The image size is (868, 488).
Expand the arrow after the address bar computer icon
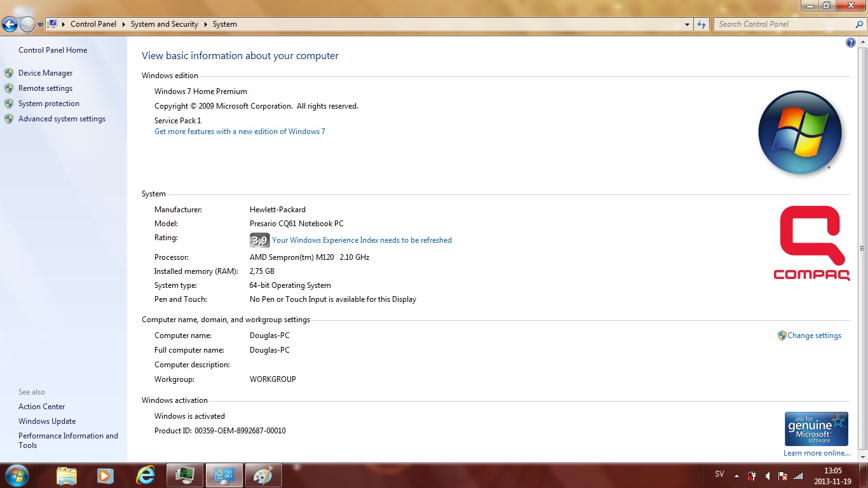[x=64, y=24]
